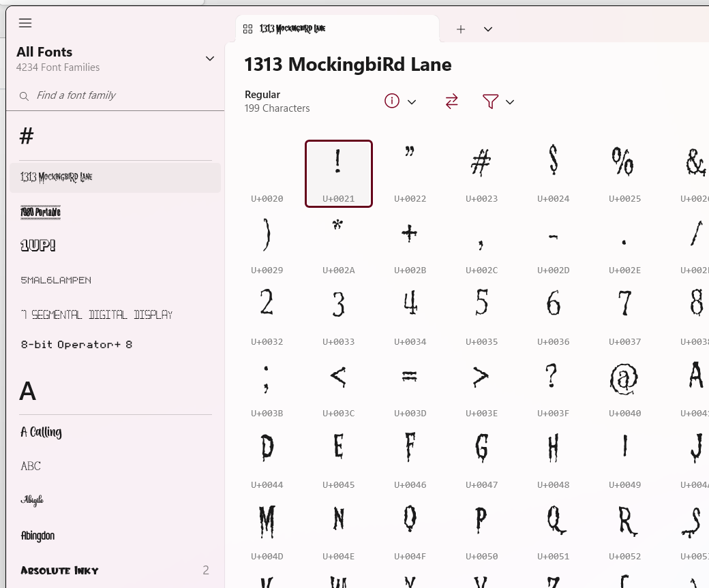Select the letter R glyph U+0052

[625, 531]
